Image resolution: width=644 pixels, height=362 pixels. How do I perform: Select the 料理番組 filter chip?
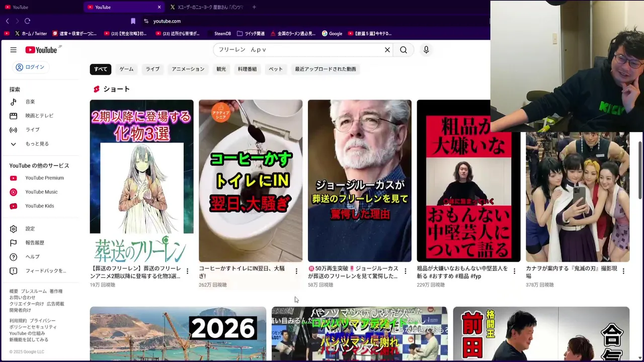(x=247, y=69)
